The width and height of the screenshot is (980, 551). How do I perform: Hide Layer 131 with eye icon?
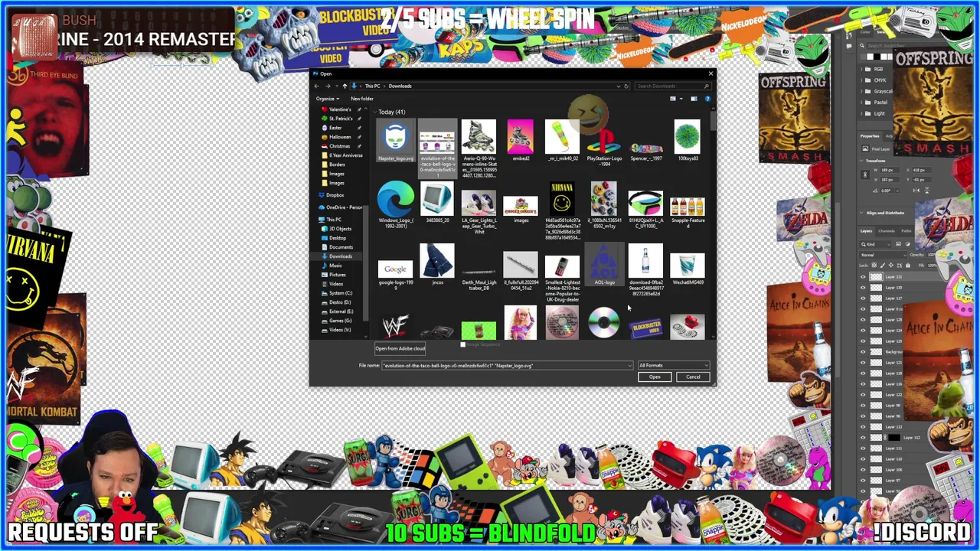coord(864,276)
